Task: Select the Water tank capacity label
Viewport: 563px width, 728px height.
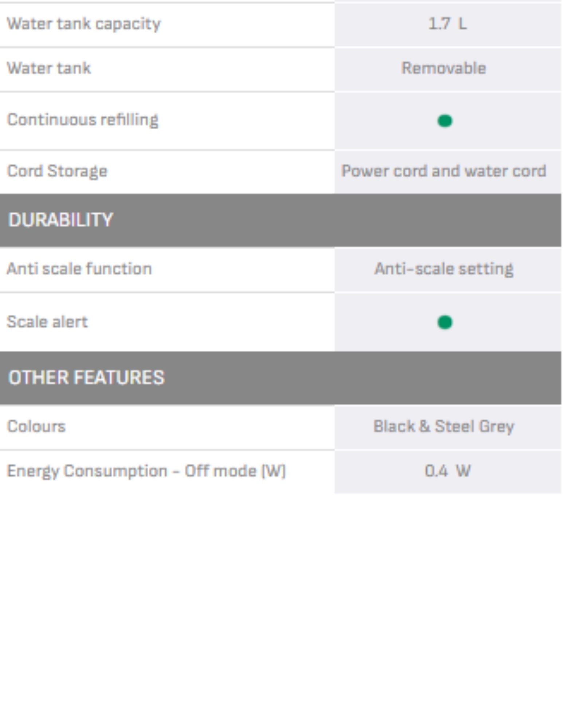Action: click(84, 24)
